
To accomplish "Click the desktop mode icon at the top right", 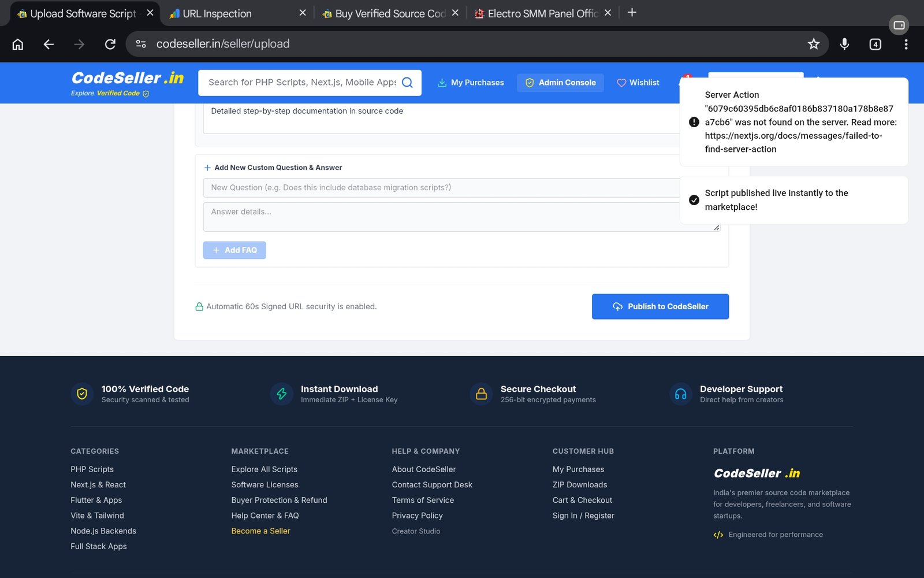I will coord(899,25).
